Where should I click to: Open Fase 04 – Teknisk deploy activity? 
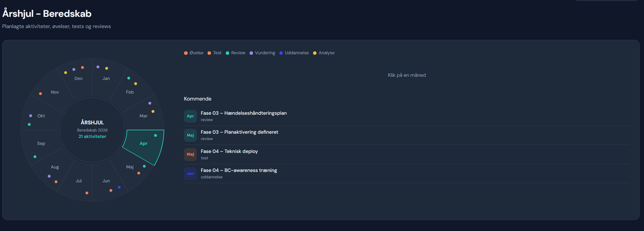click(x=229, y=152)
